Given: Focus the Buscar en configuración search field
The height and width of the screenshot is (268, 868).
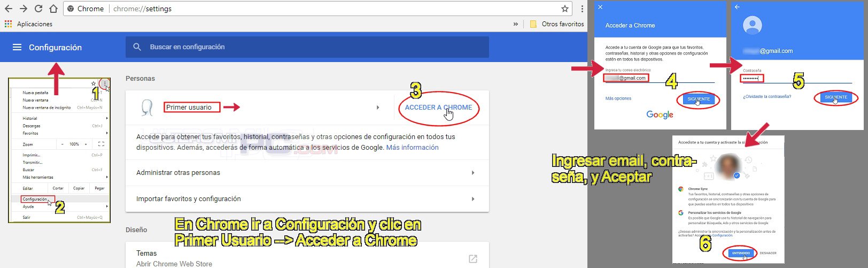Looking at the screenshot, I should tap(307, 47).
